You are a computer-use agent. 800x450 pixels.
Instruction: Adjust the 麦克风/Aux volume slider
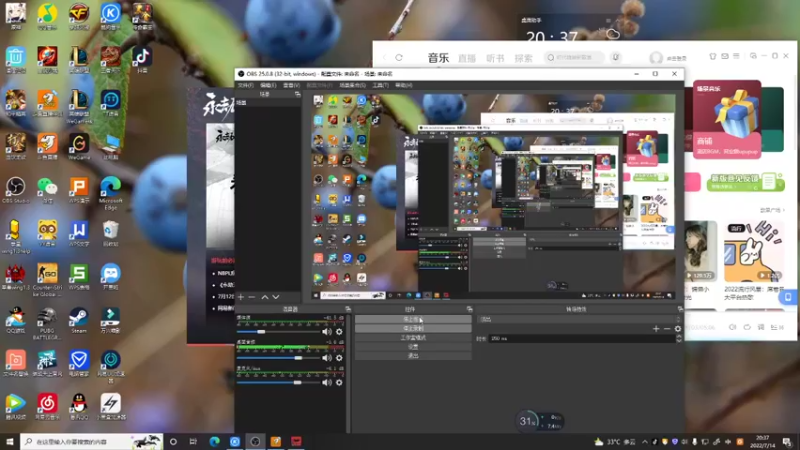click(278, 382)
